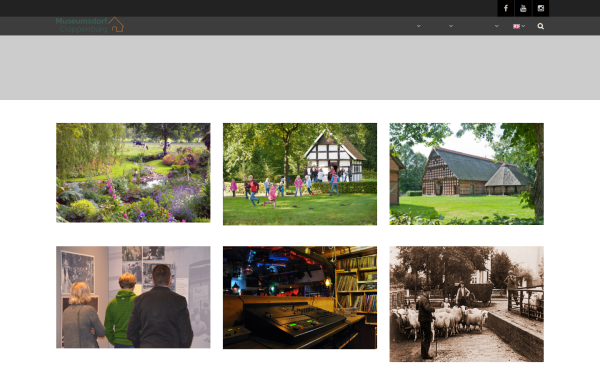Open the disco mixing console photo
Image resolution: width=600 pixels, height=375 pixels.
click(x=300, y=297)
